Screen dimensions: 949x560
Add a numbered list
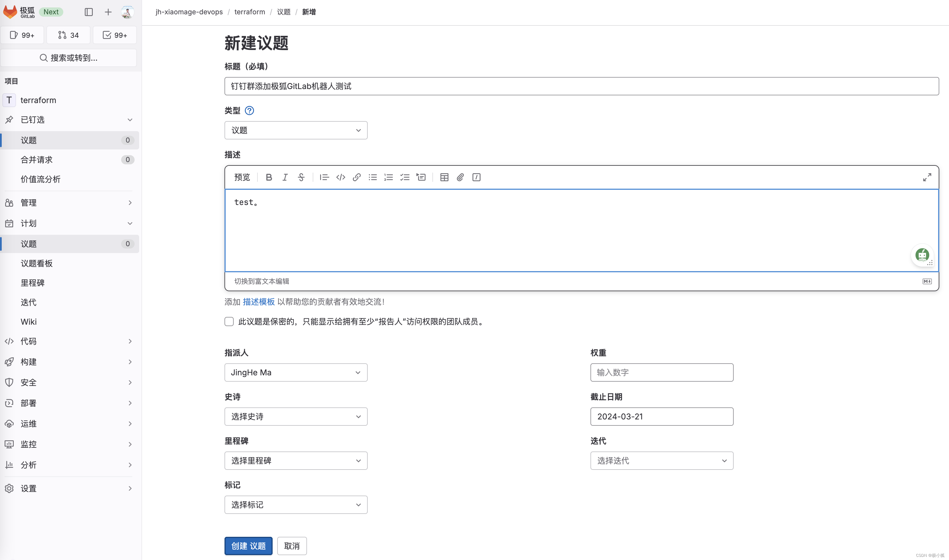[389, 177]
